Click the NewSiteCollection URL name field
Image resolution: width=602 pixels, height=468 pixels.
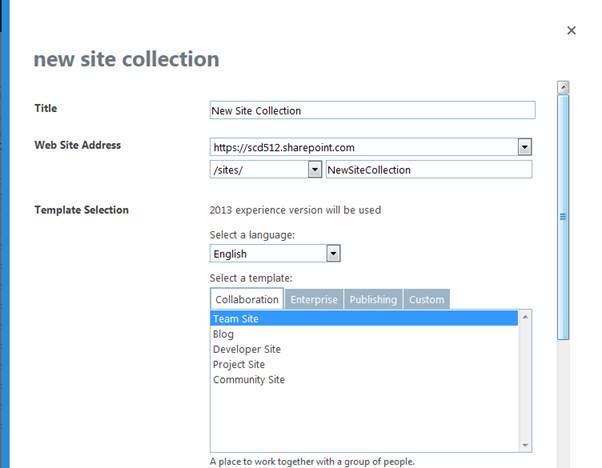(428, 170)
